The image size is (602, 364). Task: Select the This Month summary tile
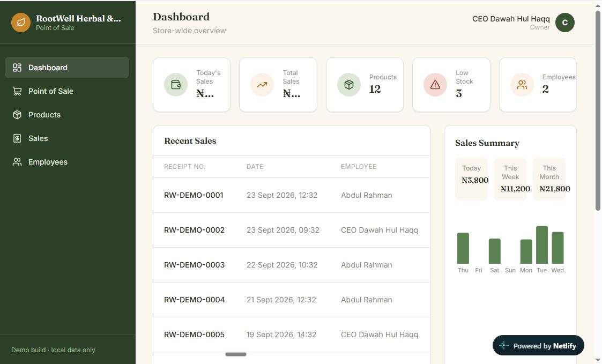coord(549,179)
